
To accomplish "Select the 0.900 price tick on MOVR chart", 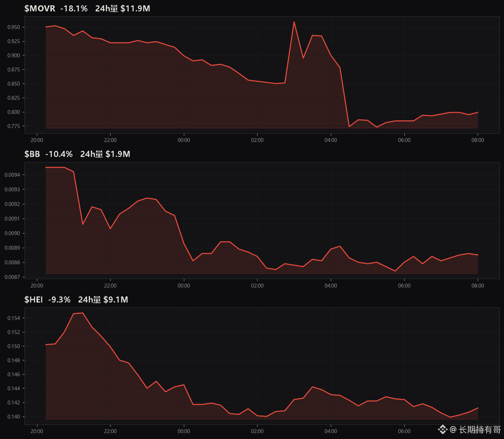I will click(x=14, y=55).
